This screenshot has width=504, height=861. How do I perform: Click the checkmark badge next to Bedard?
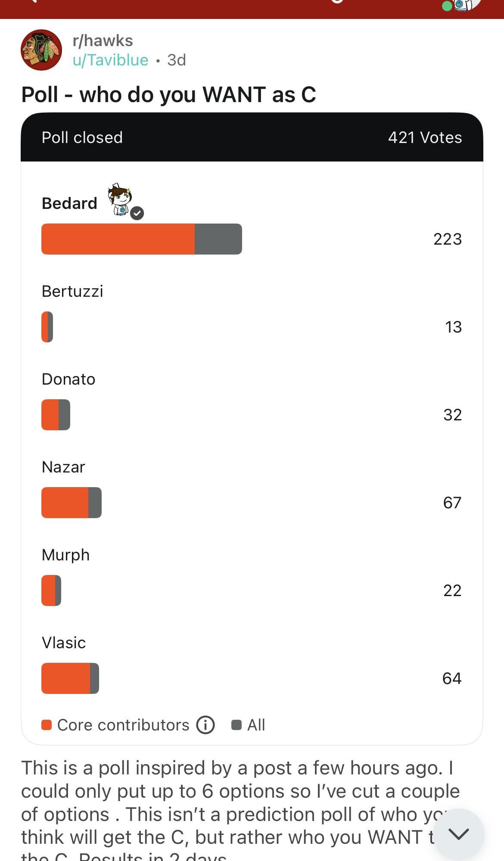click(x=137, y=213)
